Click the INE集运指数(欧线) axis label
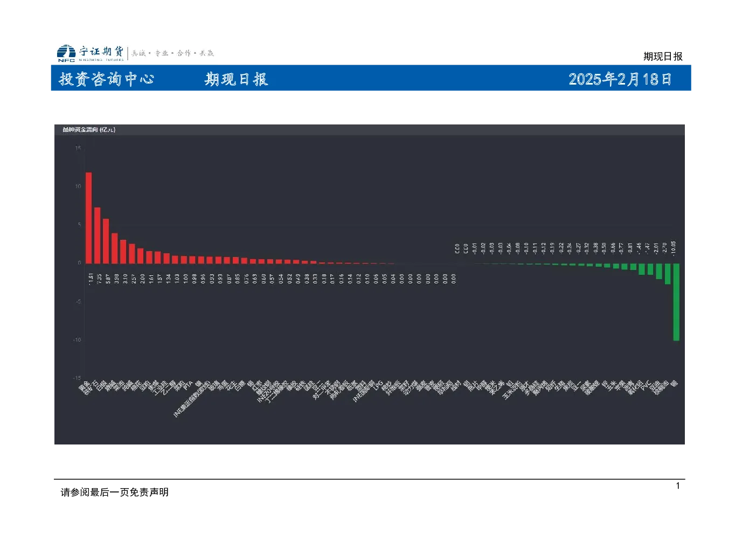 192,399
